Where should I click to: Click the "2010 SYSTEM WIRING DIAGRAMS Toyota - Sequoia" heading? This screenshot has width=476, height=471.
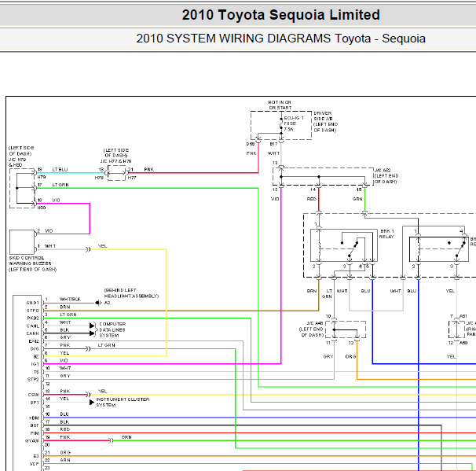tap(280, 39)
